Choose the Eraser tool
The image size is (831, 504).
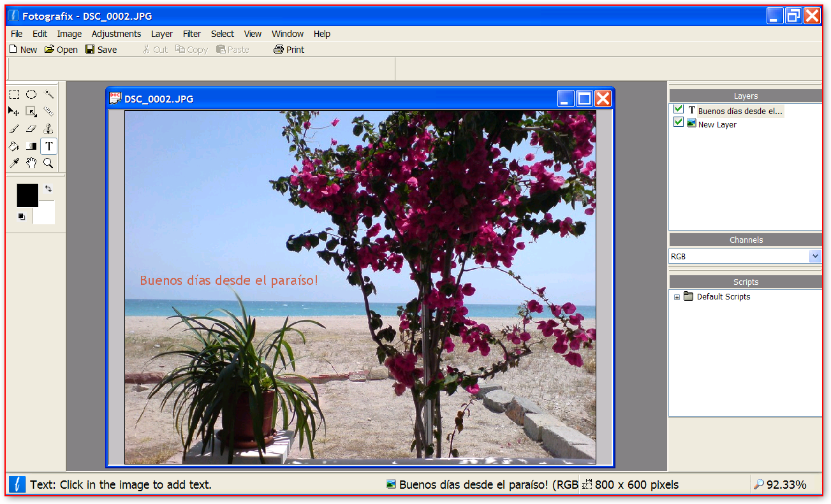coord(31,129)
